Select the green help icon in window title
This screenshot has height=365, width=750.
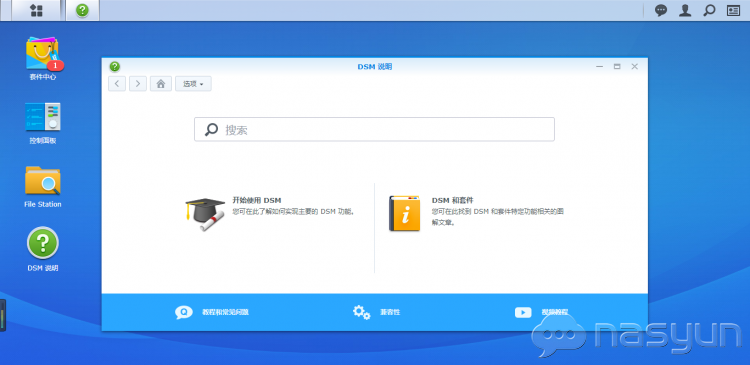point(115,66)
